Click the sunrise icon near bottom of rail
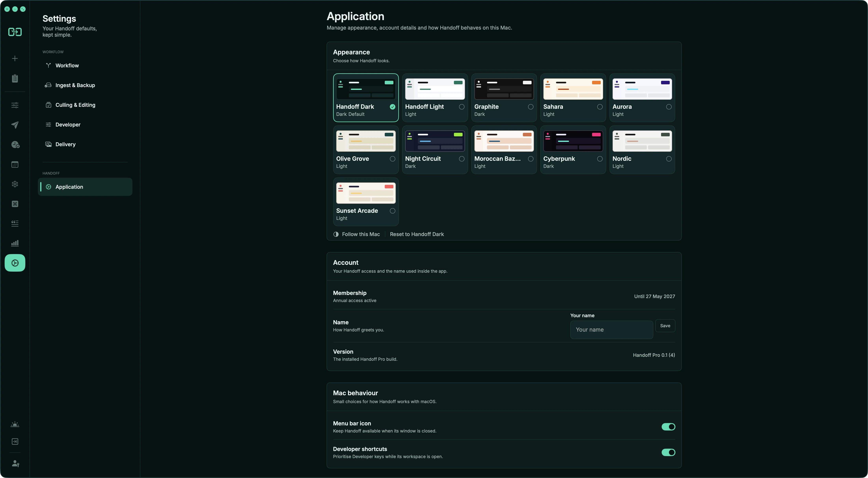 coord(15,424)
